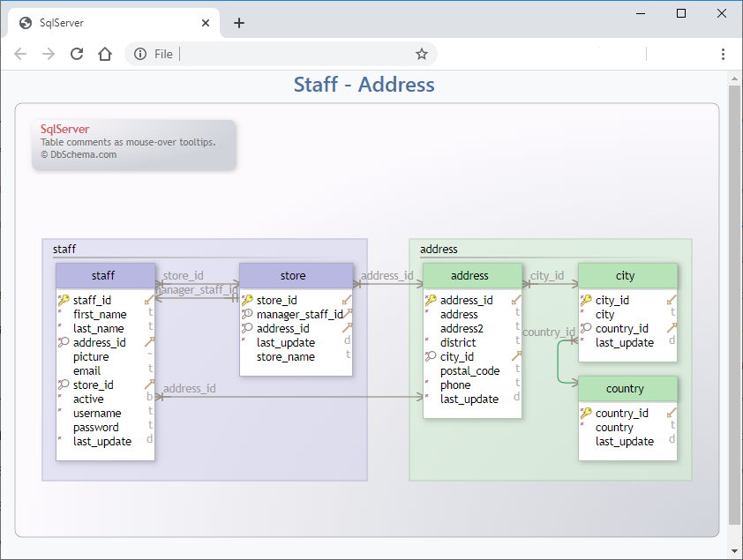Bookmark this page with the star icon
Screen dimensions: 743x560
[x=422, y=54]
